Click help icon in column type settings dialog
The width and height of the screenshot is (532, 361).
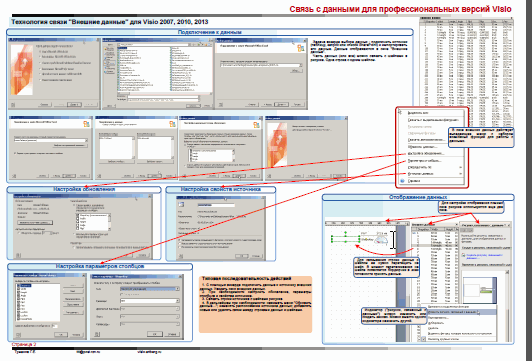97,334
